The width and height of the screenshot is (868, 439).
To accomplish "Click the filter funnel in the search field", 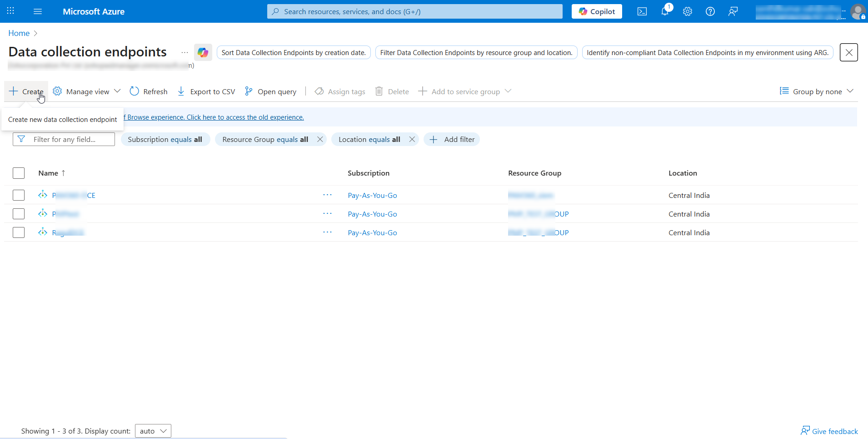I will tap(21, 139).
